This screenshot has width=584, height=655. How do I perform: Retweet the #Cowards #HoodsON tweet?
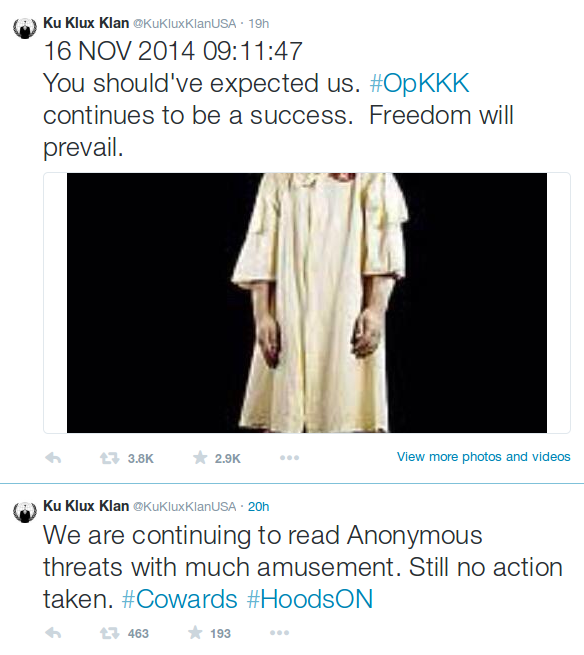click(x=109, y=633)
